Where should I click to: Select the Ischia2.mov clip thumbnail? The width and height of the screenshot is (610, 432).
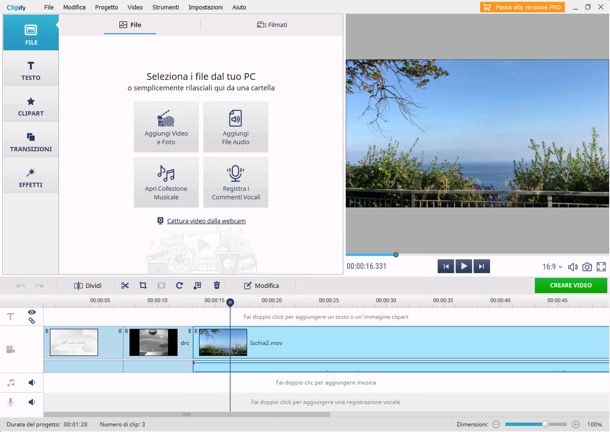223,342
